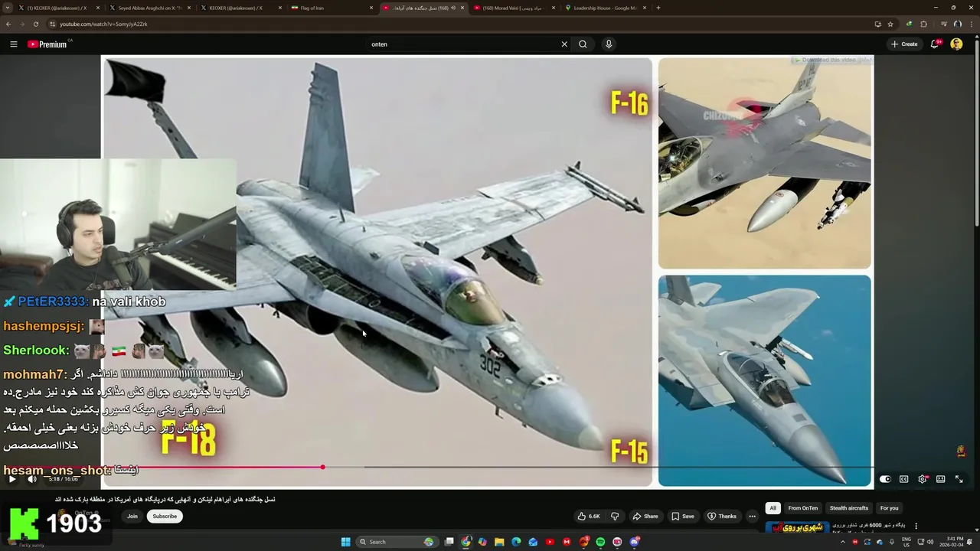Launch Microsoft Edge from the taskbar
Image resolution: width=980 pixels, height=551 pixels.
(x=516, y=542)
